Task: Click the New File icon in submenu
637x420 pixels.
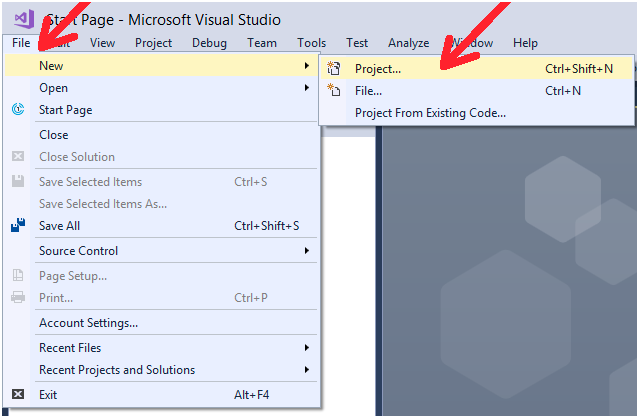Action: (334, 90)
